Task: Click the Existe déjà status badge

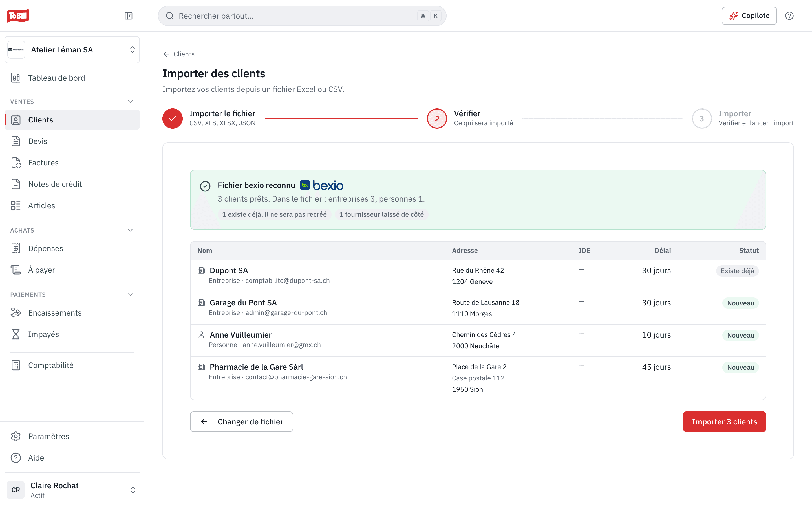Action: pos(737,271)
